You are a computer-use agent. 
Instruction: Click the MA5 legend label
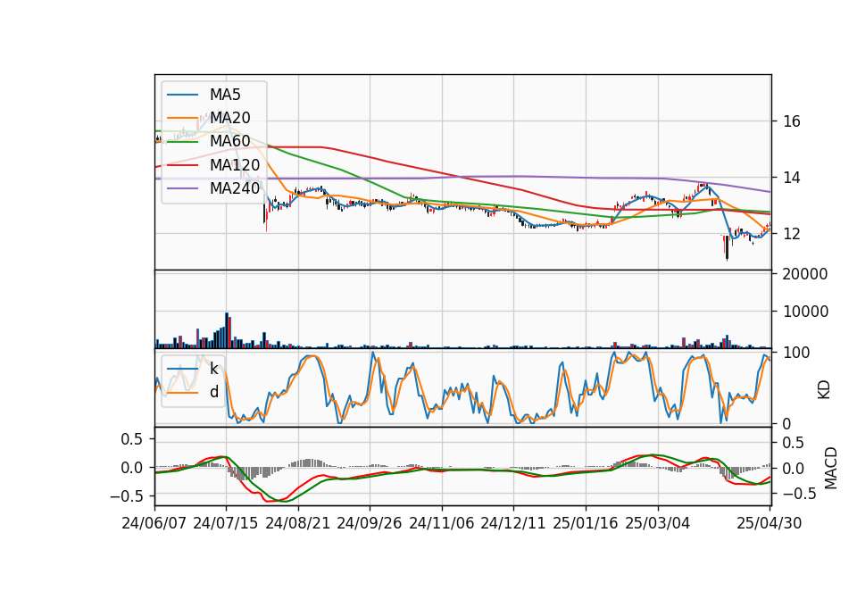coord(225,95)
